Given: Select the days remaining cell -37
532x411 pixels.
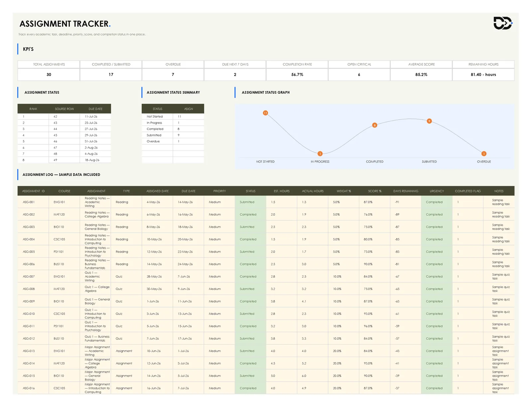Looking at the screenshot, I should tap(406, 388).
